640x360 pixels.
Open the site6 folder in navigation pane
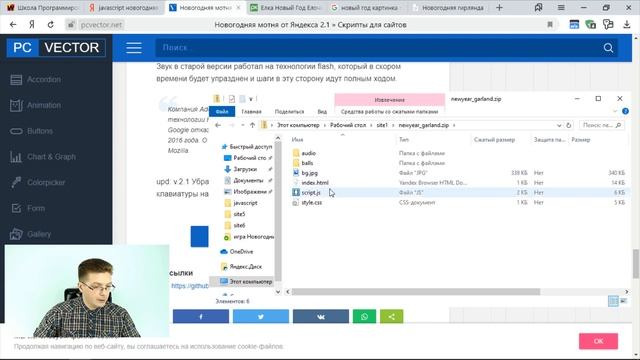point(239,225)
